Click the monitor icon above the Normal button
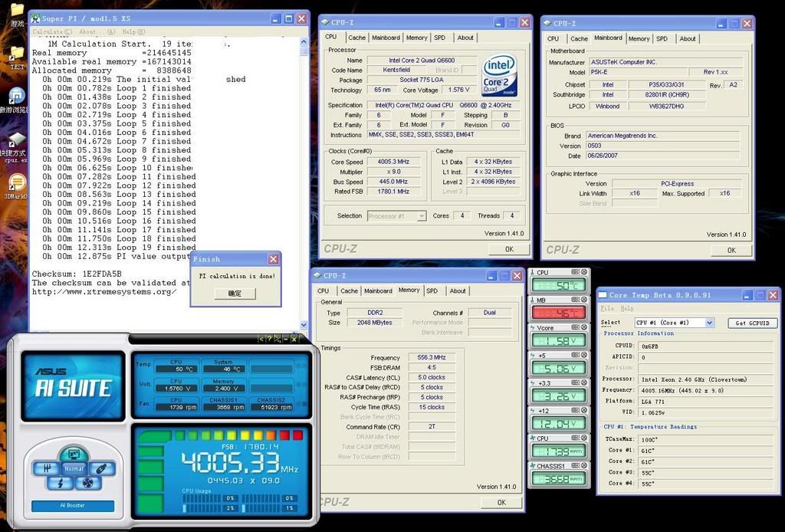The height and width of the screenshot is (532, 785). tap(74, 455)
